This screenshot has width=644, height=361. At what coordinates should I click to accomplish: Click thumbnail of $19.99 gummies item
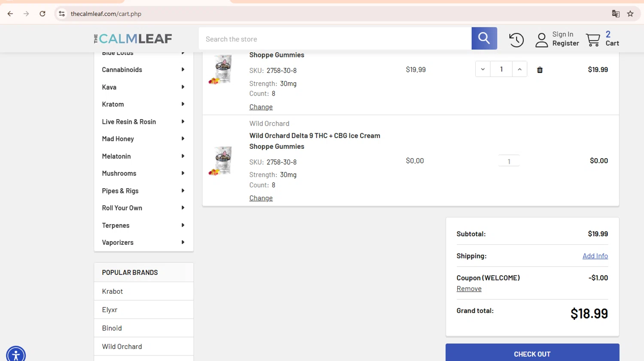click(x=221, y=69)
